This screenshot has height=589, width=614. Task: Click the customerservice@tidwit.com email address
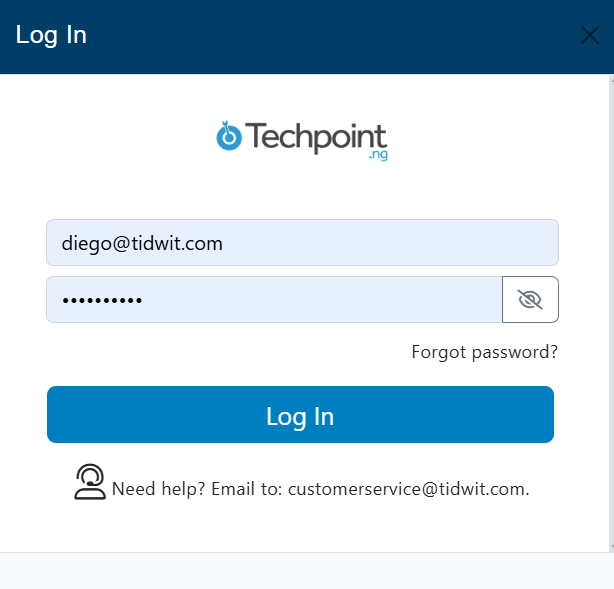click(408, 489)
